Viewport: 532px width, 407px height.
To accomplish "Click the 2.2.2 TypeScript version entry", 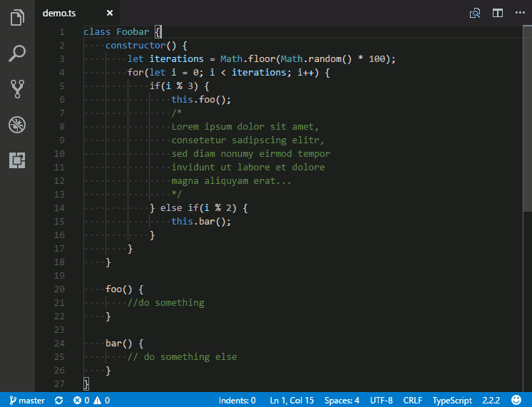I will point(491,401).
